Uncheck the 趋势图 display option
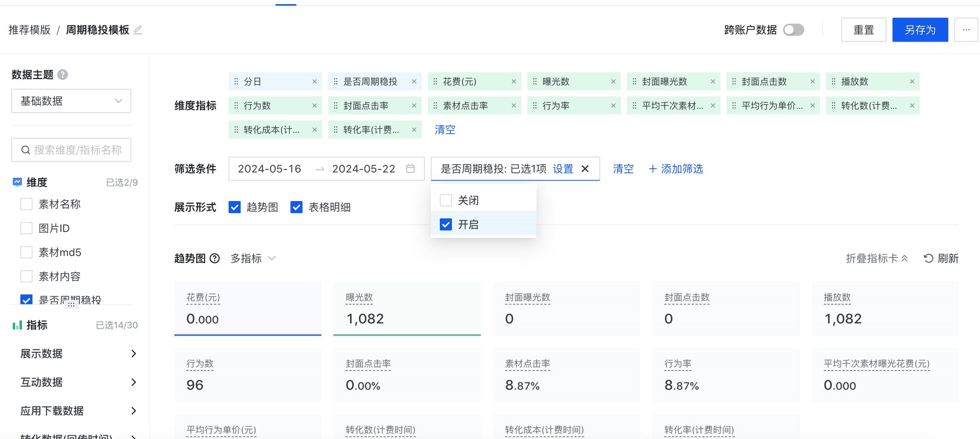 click(235, 207)
